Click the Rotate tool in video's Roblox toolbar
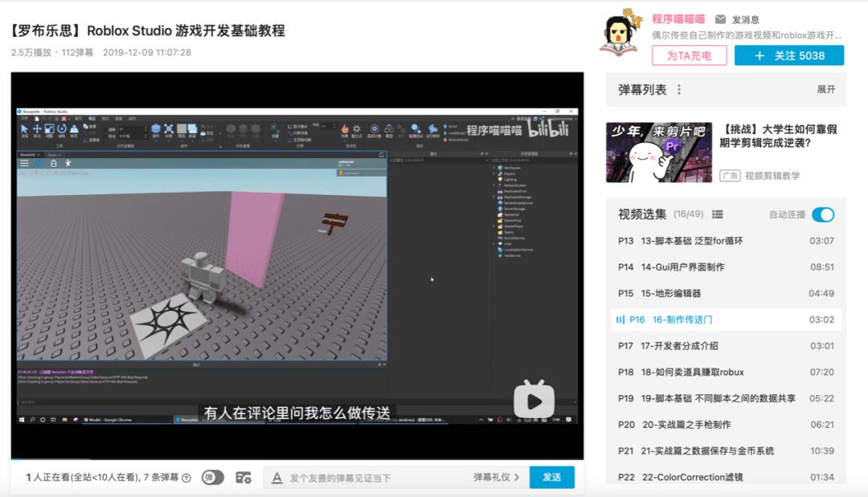Viewport: 868px width, 497px height. click(x=61, y=130)
